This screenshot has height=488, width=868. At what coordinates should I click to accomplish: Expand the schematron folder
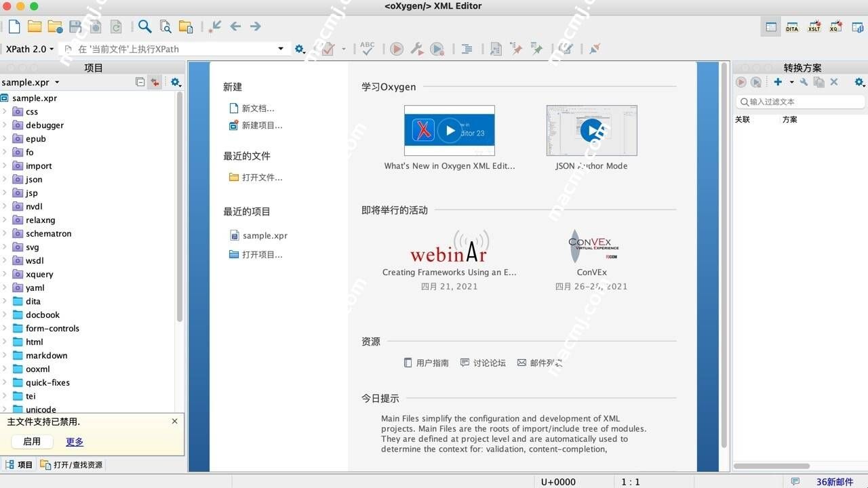5,233
